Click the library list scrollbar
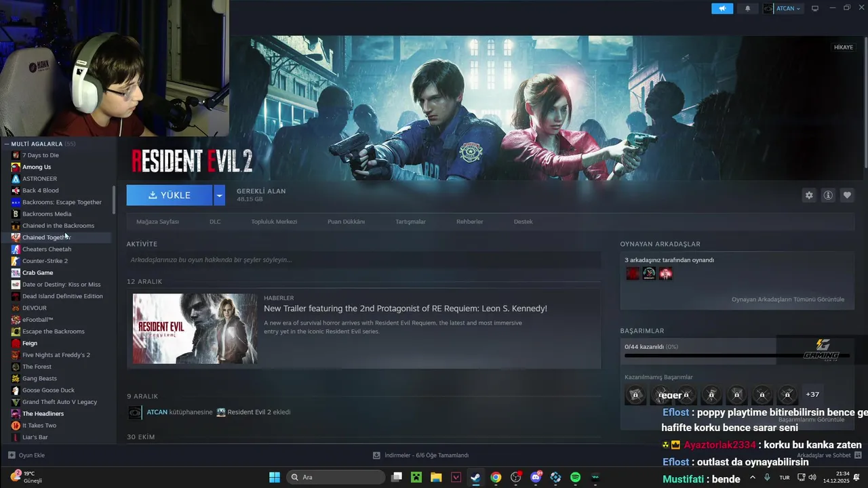The image size is (868, 488). (113, 200)
